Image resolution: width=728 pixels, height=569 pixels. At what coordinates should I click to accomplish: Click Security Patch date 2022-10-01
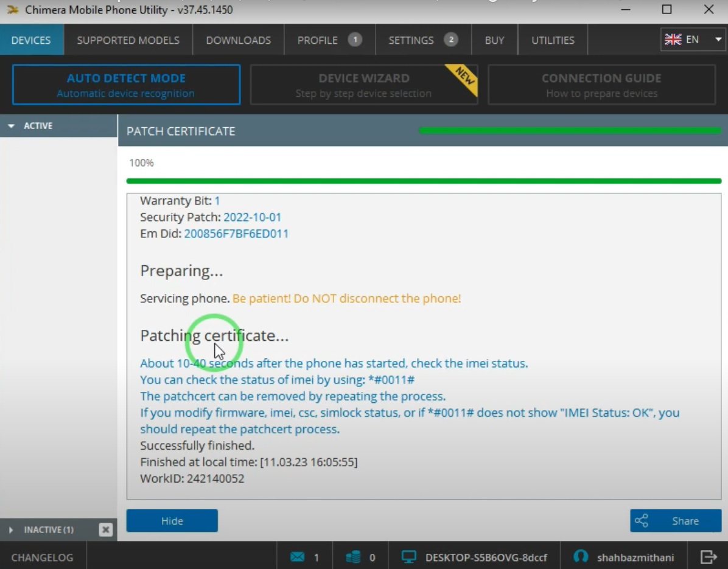(252, 217)
